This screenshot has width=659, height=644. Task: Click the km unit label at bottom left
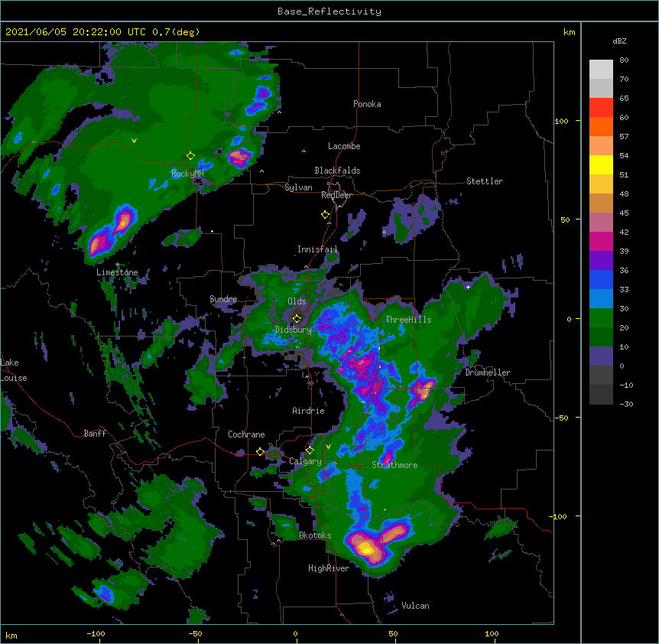coord(11,635)
